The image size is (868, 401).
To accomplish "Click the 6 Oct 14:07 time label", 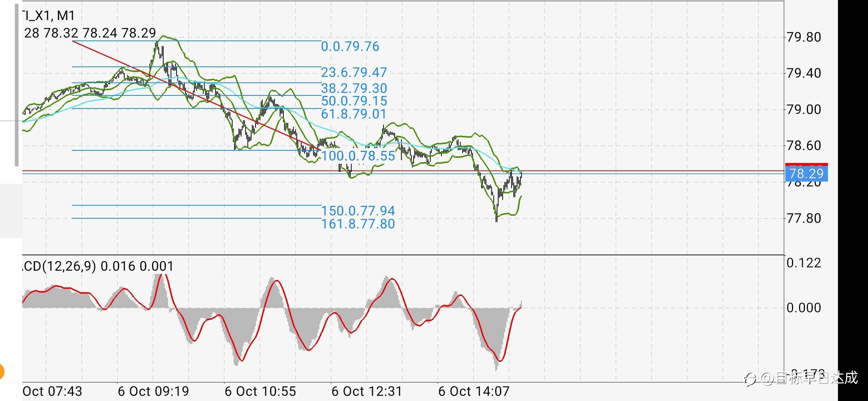I will [474, 391].
